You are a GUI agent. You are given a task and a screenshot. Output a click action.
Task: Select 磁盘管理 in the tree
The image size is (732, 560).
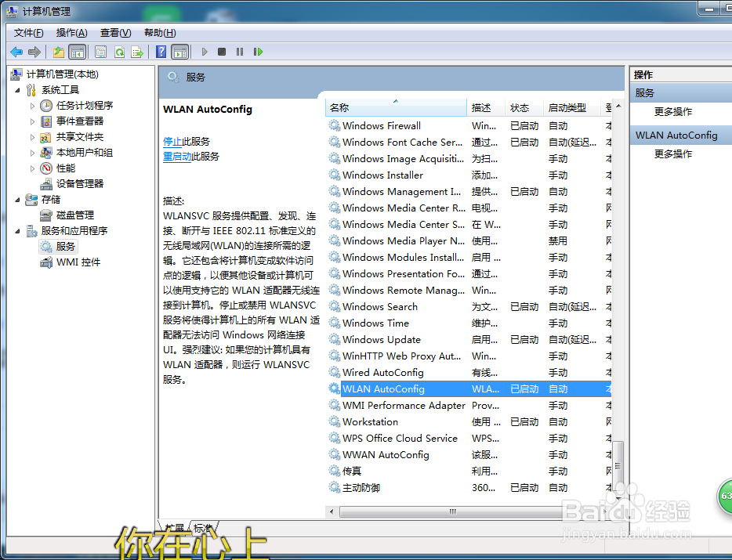coord(75,215)
